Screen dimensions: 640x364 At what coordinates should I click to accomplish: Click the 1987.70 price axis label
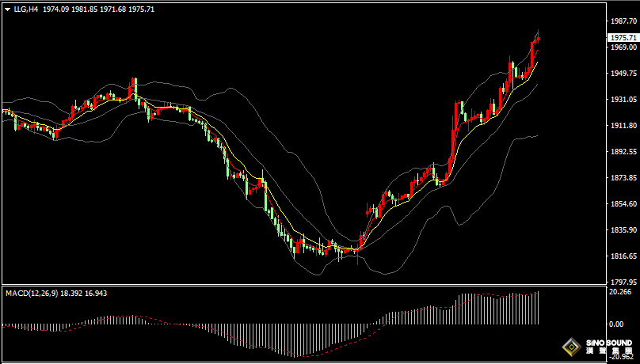coord(622,22)
